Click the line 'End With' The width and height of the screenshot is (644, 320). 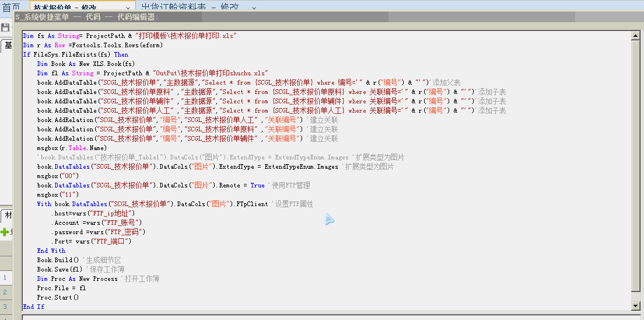coord(51,251)
